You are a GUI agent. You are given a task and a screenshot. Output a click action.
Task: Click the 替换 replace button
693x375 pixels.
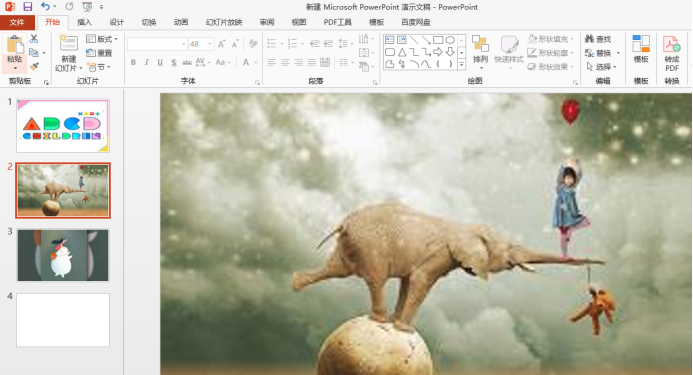coord(598,53)
